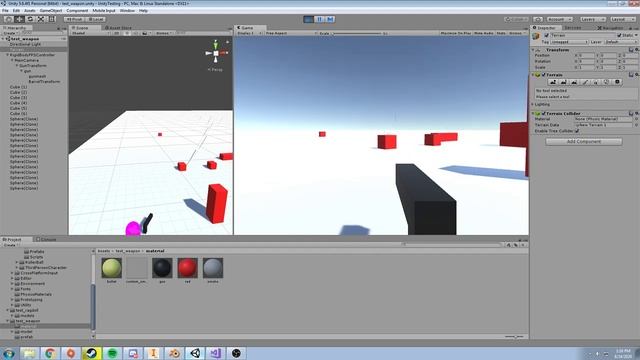640x360 pixels.
Task: Open the cloud services icon button
Action: pos(538,19)
